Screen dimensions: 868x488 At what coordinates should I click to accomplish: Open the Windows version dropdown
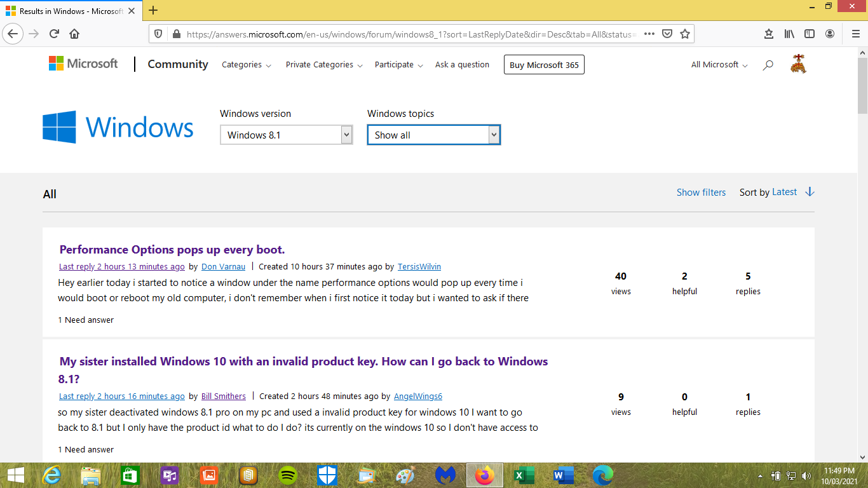click(287, 135)
